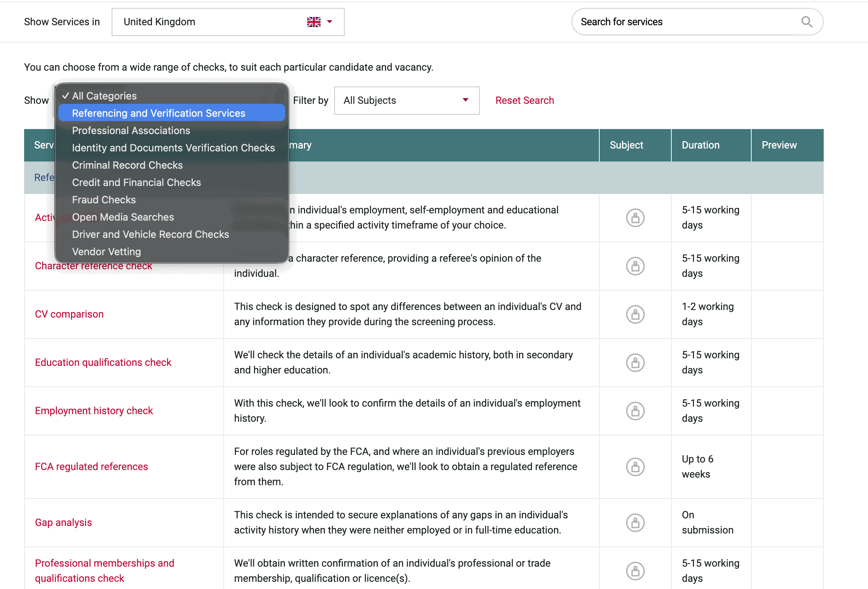The height and width of the screenshot is (589, 868).
Task: Click the Subject column header
Action: point(635,145)
